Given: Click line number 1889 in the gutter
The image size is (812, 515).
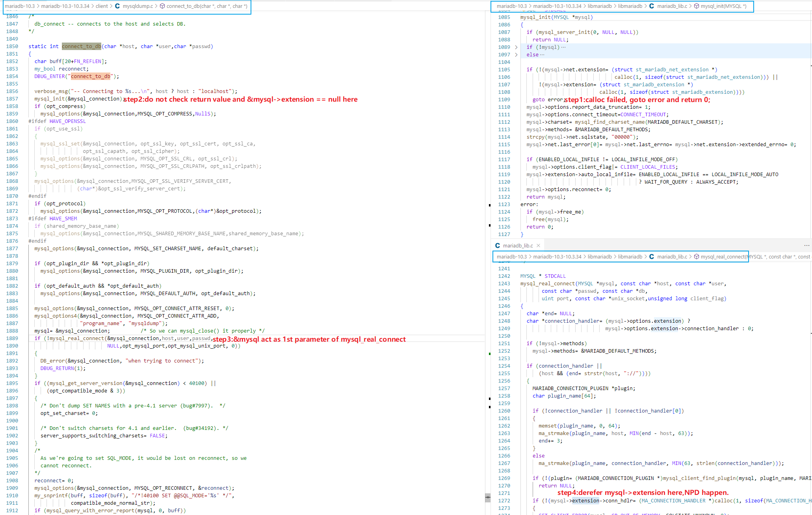Looking at the screenshot, I should pyautogui.click(x=12, y=338).
